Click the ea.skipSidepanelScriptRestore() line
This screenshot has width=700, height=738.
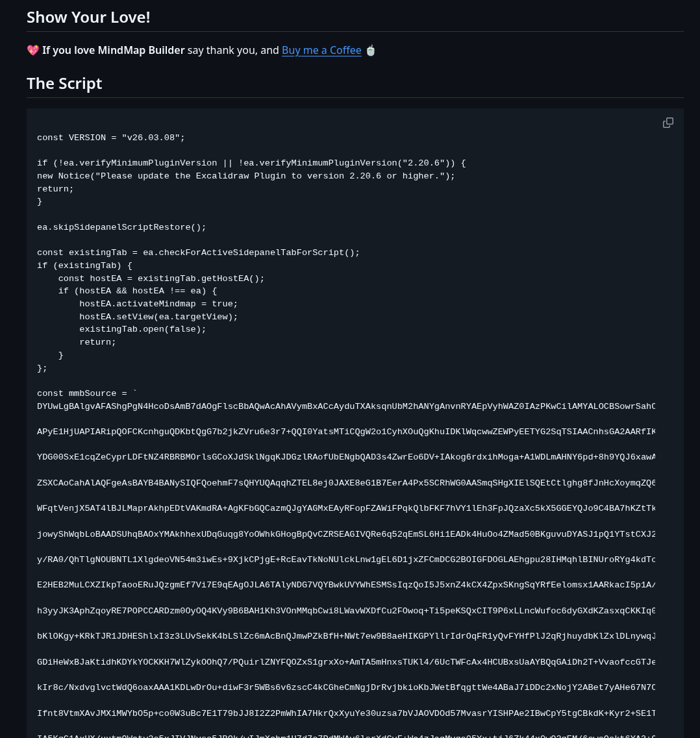click(x=121, y=227)
